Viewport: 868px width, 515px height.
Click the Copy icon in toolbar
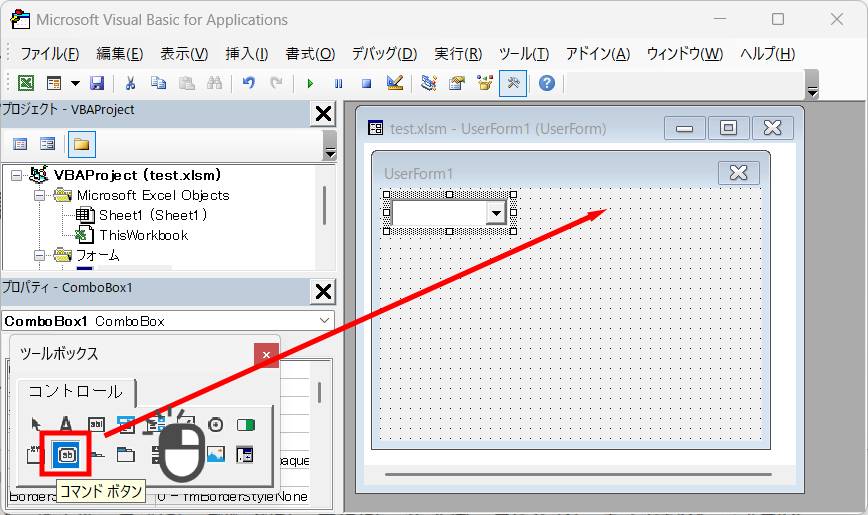coord(158,84)
